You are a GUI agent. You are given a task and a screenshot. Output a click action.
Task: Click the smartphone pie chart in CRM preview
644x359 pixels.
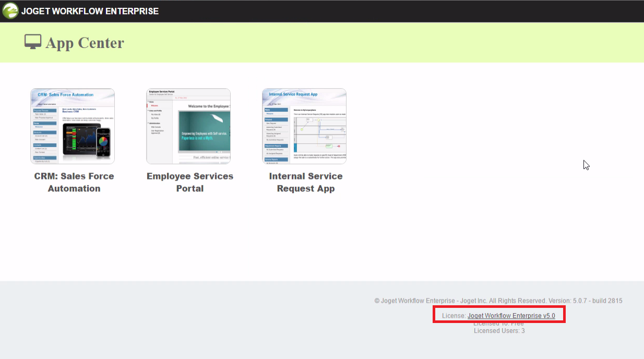click(103, 141)
